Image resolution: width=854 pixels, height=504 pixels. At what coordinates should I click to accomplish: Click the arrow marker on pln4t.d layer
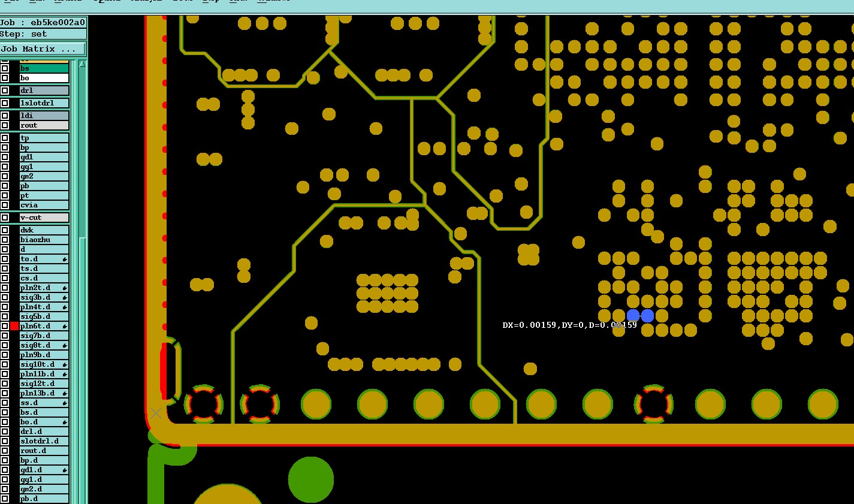(65, 307)
